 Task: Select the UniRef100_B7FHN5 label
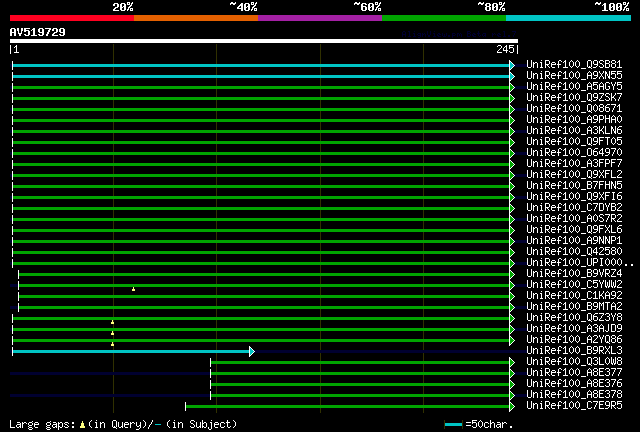point(574,186)
